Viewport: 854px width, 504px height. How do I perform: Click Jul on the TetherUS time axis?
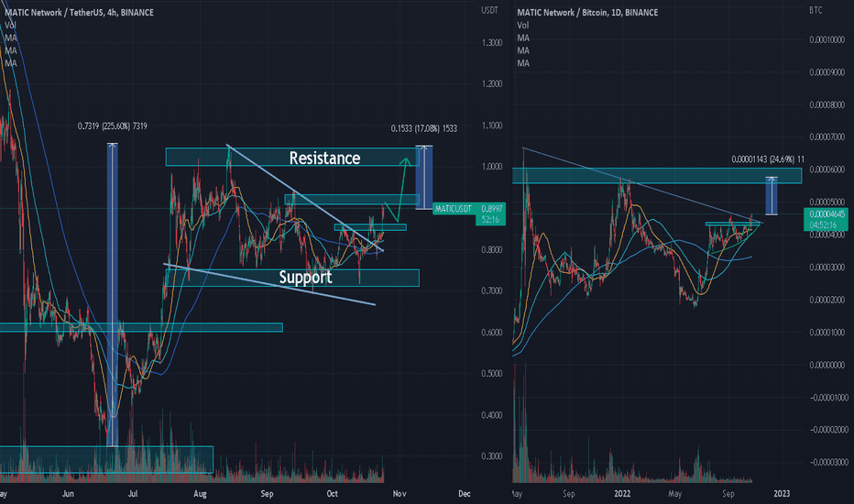pyautogui.click(x=132, y=494)
